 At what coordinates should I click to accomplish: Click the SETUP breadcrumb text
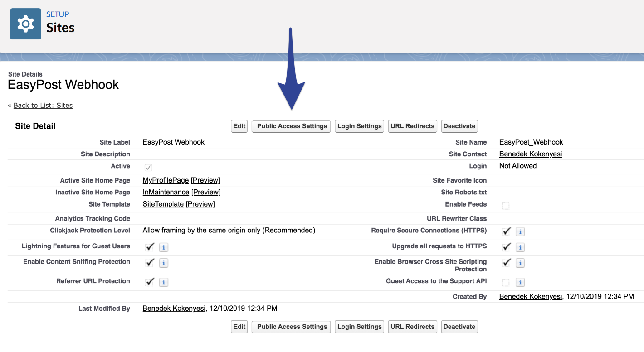click(58, 14)
